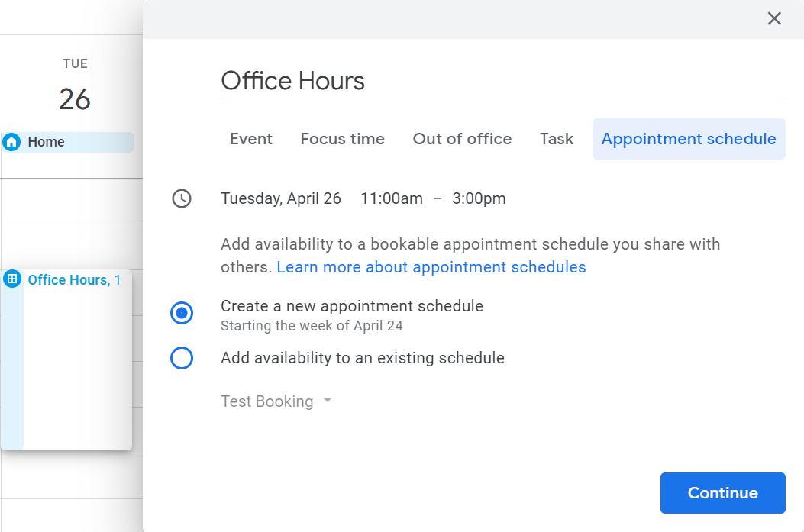
Task: Select the Out of office tab
Action: (x=462, y=139)
